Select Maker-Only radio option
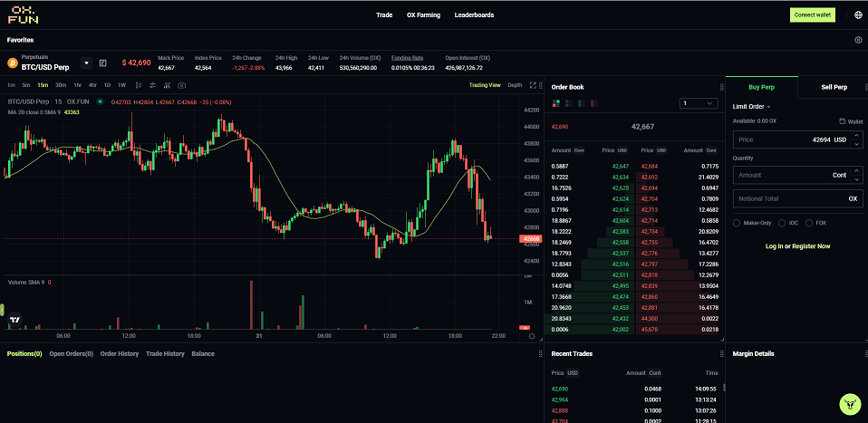Screen dimensions: 868x423 (737, 223)
